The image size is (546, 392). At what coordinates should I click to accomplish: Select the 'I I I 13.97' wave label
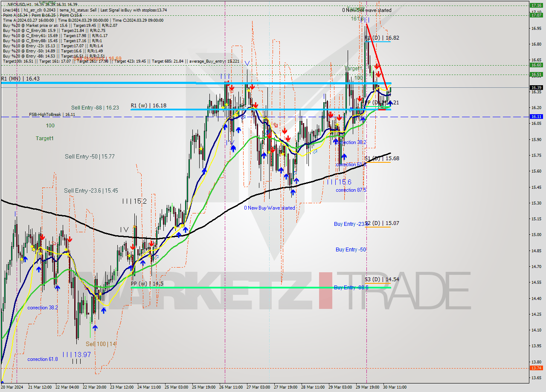76,355
